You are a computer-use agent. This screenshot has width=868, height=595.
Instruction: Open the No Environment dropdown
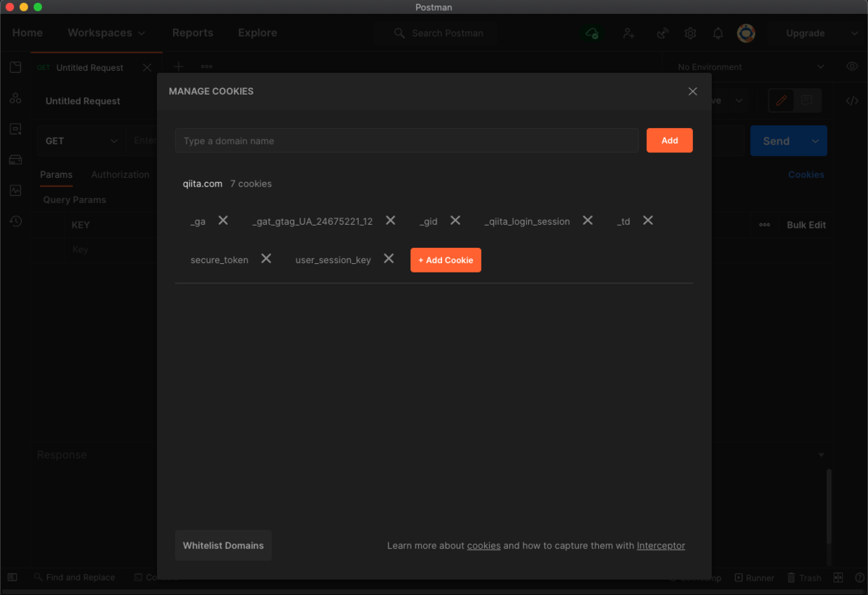pos(751,67)
